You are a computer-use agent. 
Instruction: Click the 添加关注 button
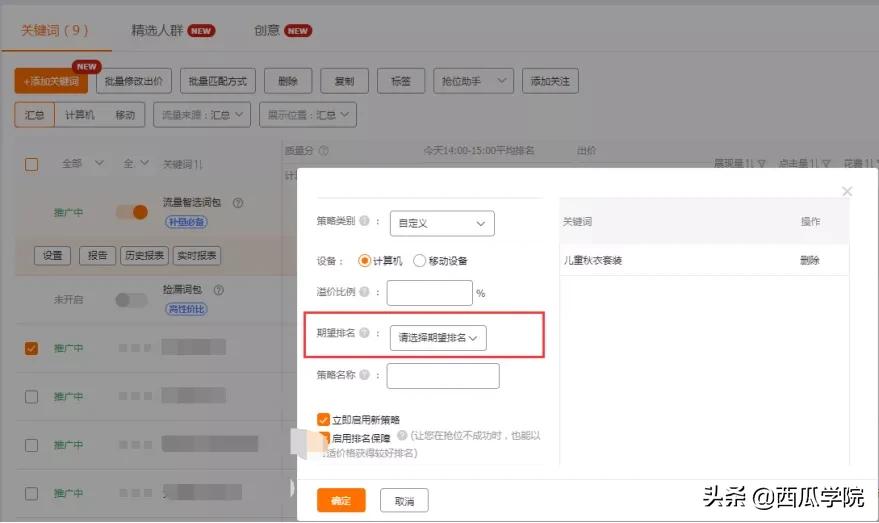[x=550, y=81]
